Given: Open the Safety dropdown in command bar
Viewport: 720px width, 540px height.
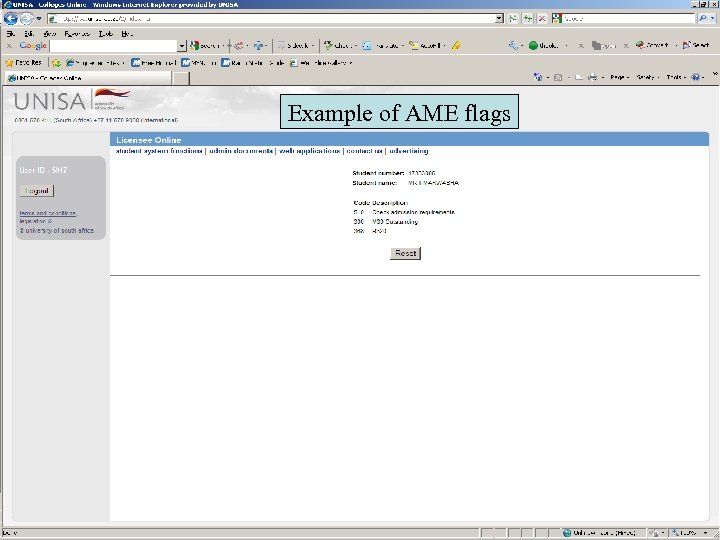Looking at the screenshot, I should [647, 77].
